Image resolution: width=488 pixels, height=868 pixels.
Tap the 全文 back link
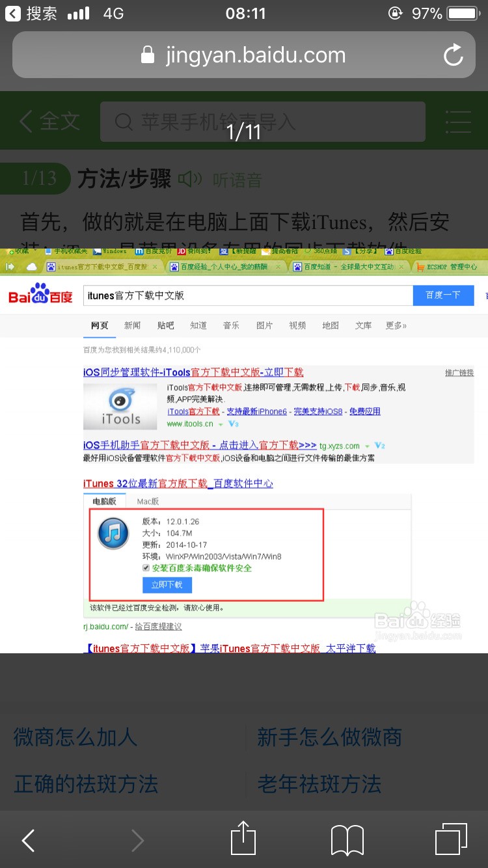49,122
